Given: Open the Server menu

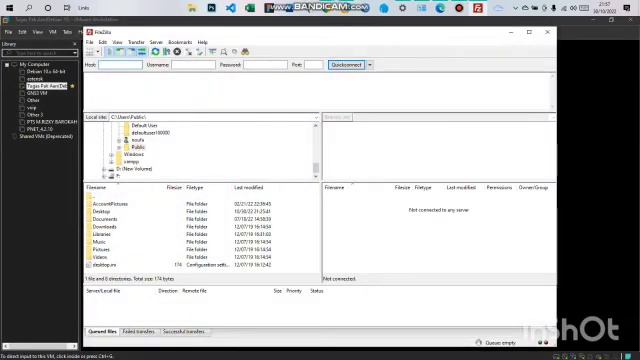Looking at the screenshot, I should coord(156,42).
